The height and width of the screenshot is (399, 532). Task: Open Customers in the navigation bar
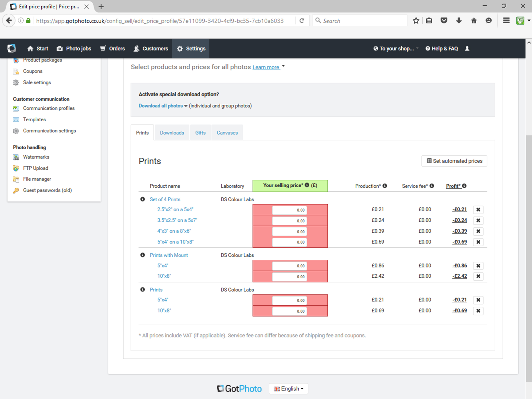151,49
